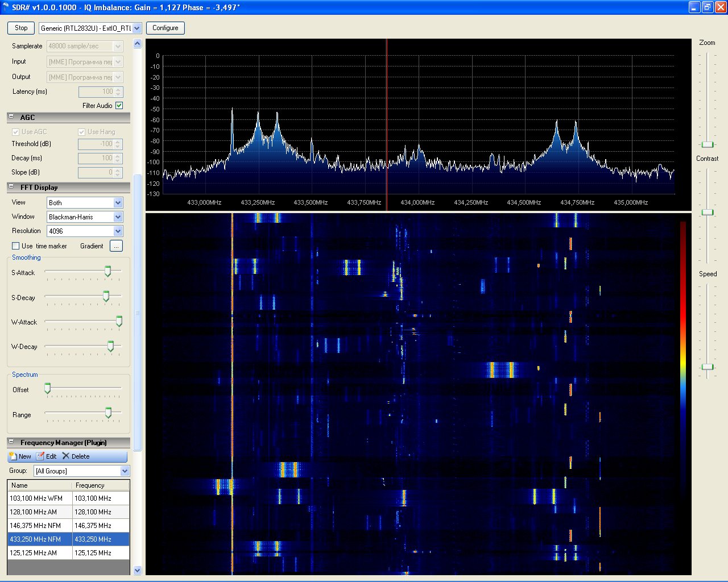The width and height of the screenshot is (728, 582).
Task: Click the left panel scroll down arrow
Action: point(137,570)
